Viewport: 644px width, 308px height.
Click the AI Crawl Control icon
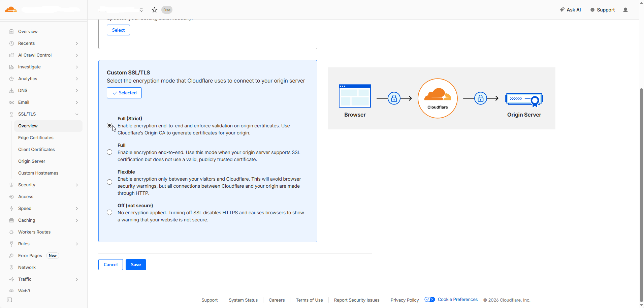pos(11,55)
